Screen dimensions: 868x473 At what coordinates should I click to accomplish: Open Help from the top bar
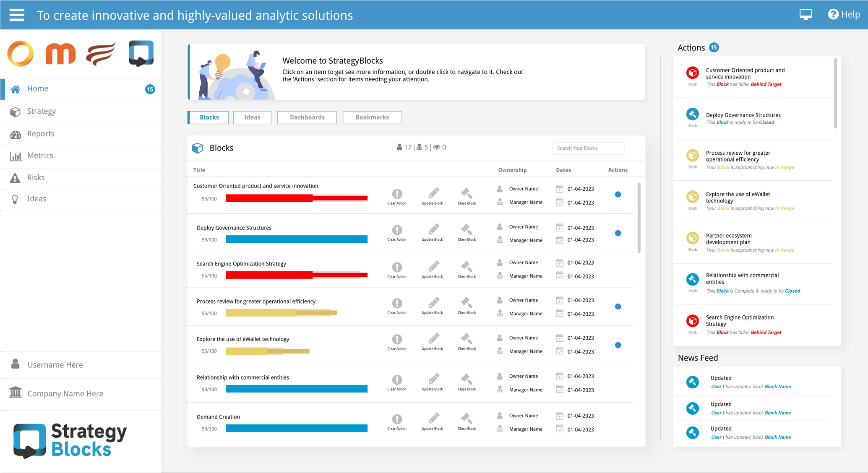[x=844, y=14]
